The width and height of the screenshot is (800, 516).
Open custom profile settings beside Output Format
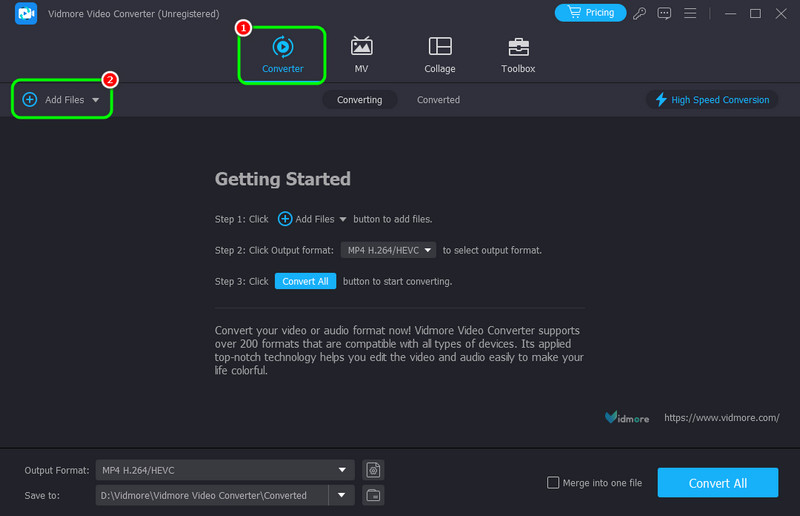pos(373,470)
